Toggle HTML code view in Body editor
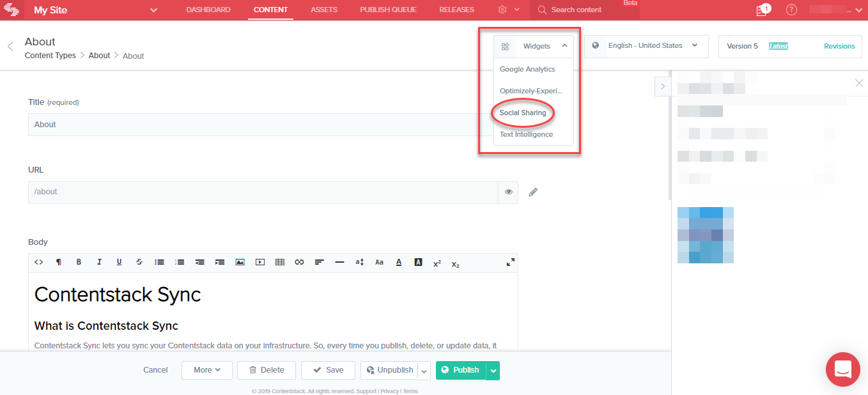This screenshot has width=868, height=395. pyautogui.click(x=38, y=262)
